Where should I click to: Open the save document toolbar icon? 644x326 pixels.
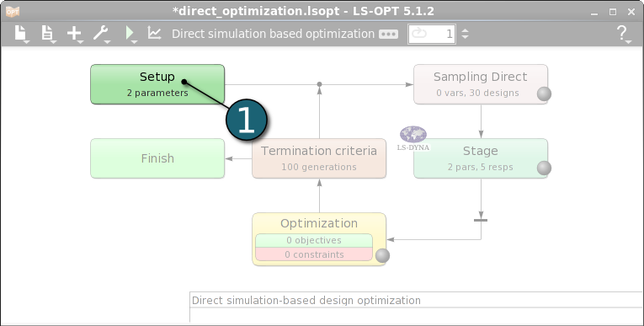pos(47,33)
